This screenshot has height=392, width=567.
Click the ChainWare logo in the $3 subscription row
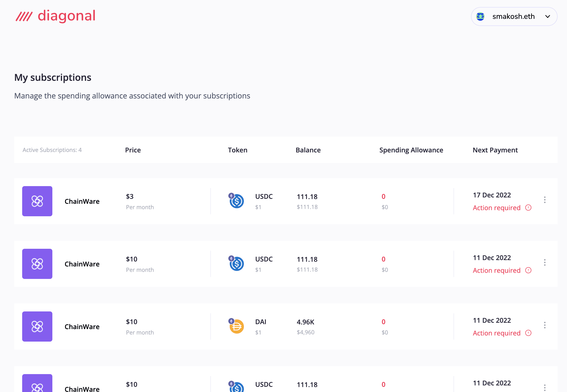pyautogui.click(x=37, y=201)
